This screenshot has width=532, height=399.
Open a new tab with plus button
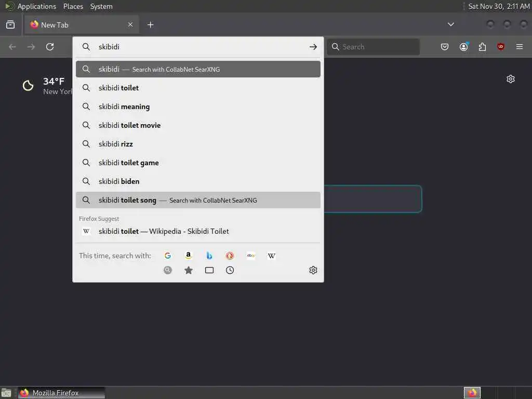point(150,25)
